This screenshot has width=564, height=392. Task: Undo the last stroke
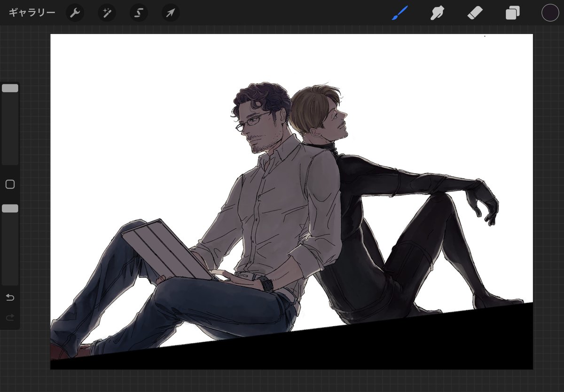[10, 298]
